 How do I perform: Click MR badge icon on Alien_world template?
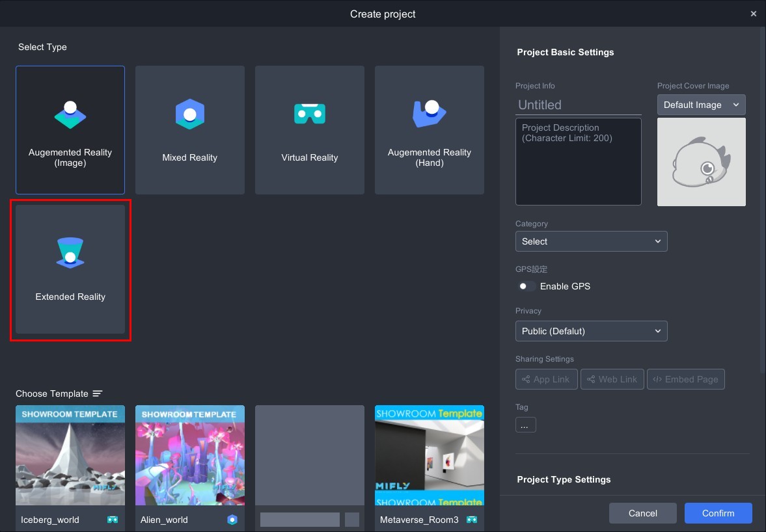232,520
